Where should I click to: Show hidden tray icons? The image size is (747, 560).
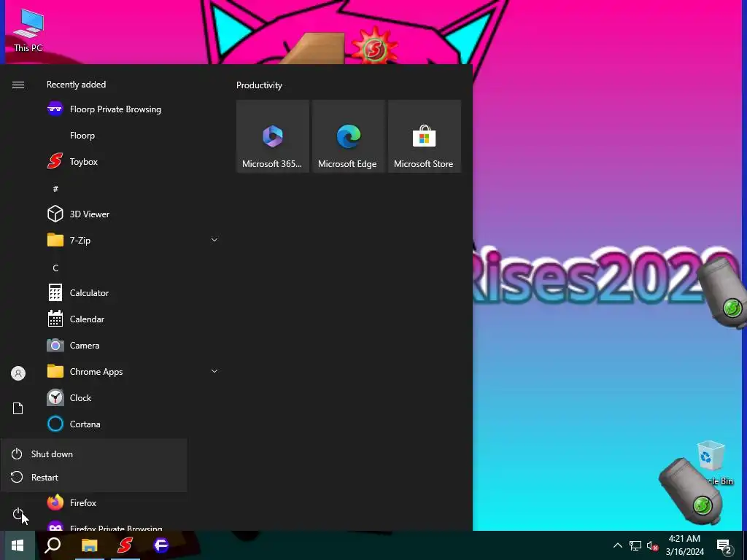[617, 545]
